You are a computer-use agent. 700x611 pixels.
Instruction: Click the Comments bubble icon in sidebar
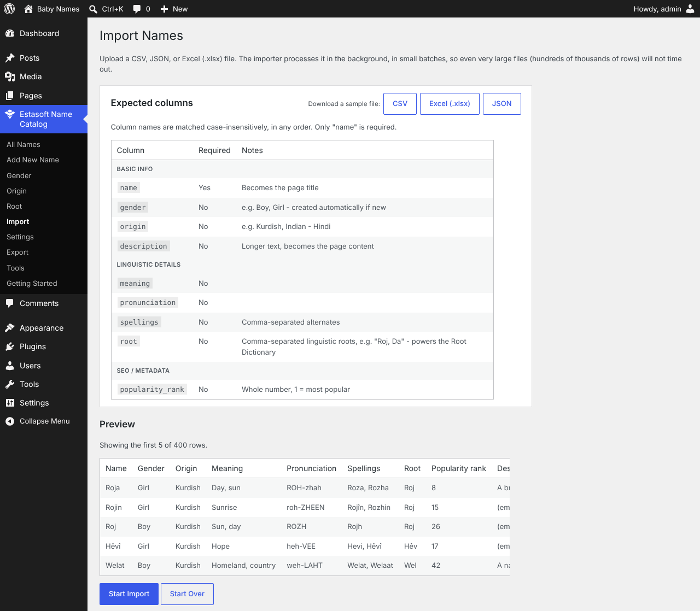pos(10,303)
